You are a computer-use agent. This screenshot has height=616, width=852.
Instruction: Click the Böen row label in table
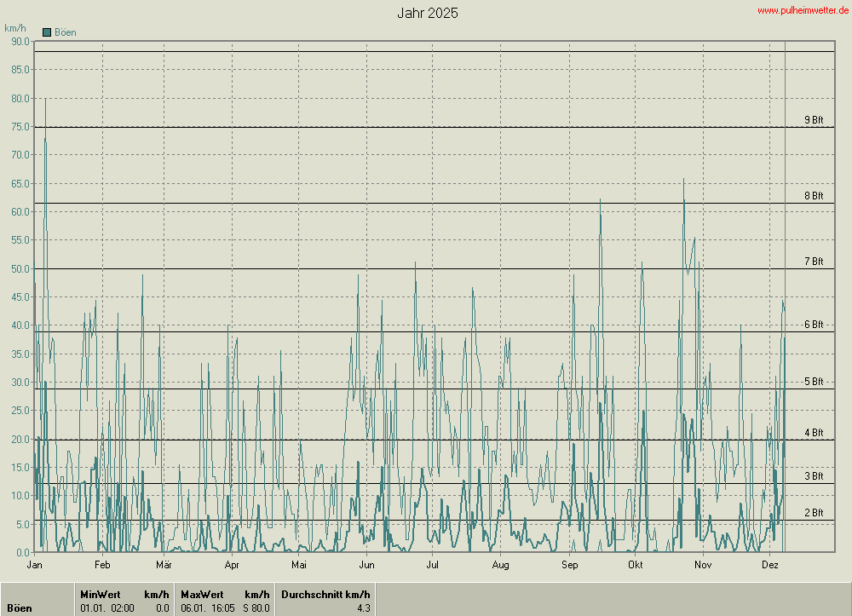tap(20, 608)
